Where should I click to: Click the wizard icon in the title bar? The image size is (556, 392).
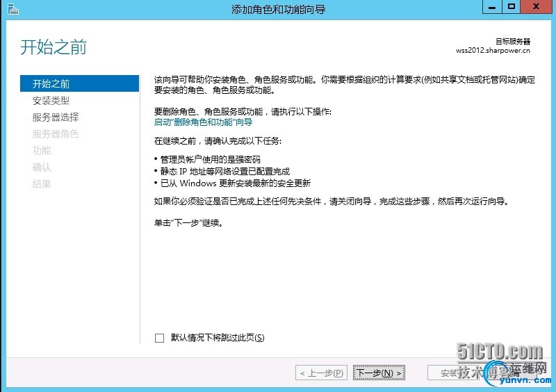click(x=13, y=9)
